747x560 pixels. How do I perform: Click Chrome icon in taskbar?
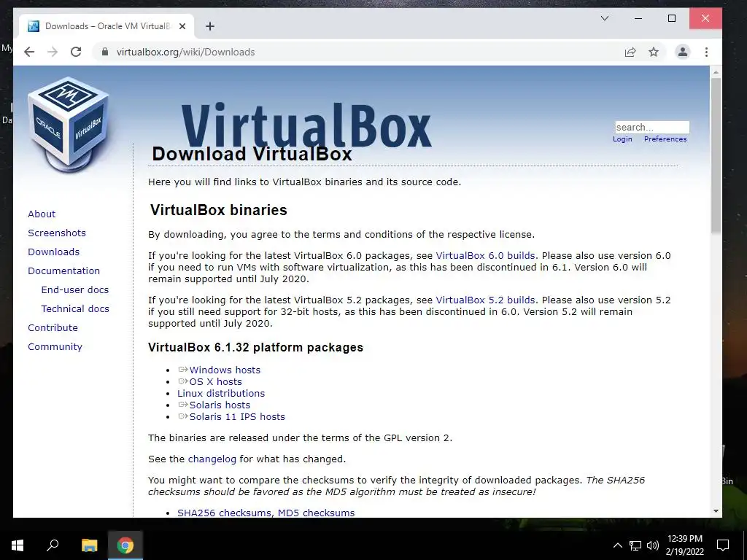tap(125, 545)
